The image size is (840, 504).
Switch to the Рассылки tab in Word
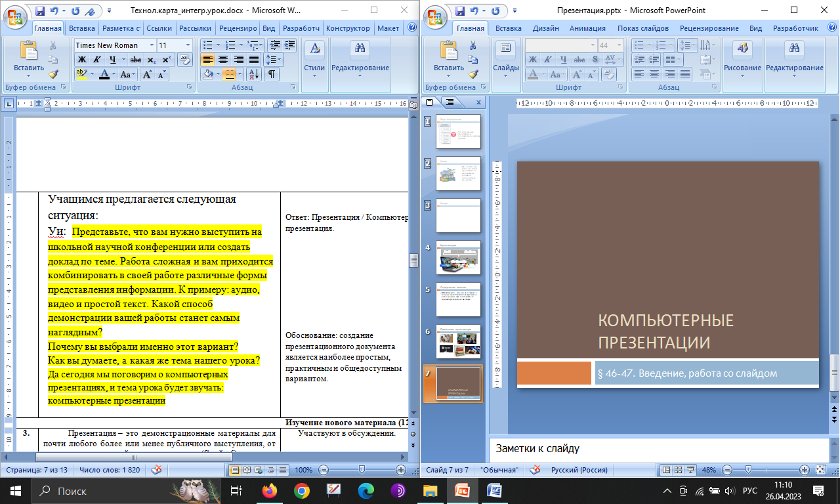[195, 28]
